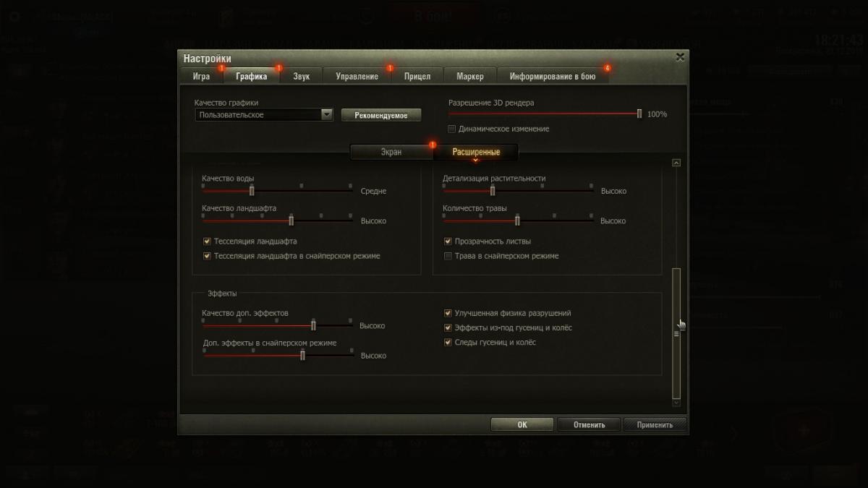Open the Игра settings tab
This screenshot has width=868, height=488.
(201, 76)
